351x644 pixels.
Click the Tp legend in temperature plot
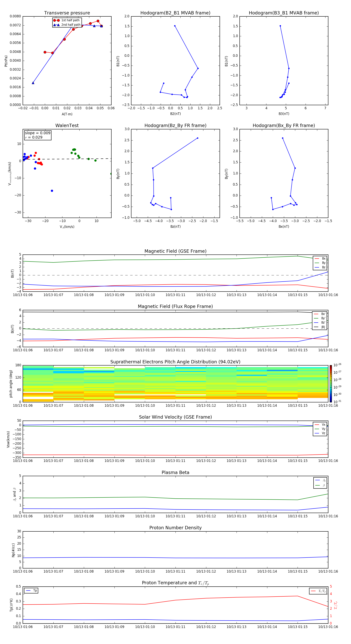pyautogui.click(x=31, y=591)
